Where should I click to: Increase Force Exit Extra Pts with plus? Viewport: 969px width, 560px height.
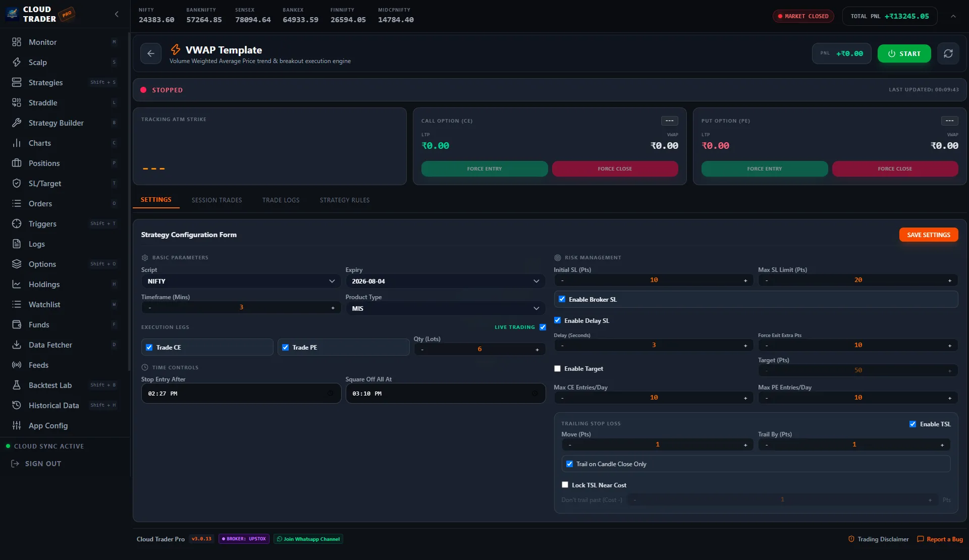950,346
